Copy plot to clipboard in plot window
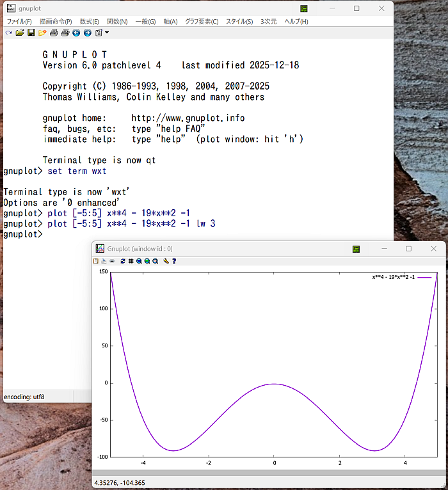The width and height of the screenshot is (448, 490). [x=96, y=261]
